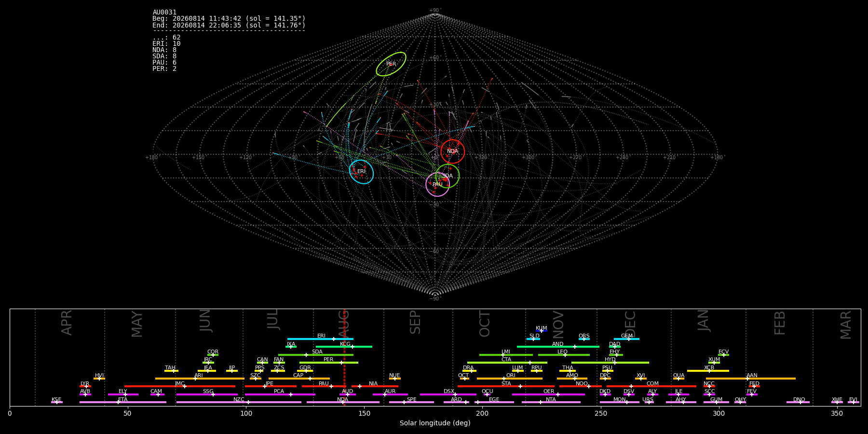This screenshot has height=434, width=868.
Task: Click the cyan ERI timeline bar
Action: pyautogui.click(x=320, y=339)
